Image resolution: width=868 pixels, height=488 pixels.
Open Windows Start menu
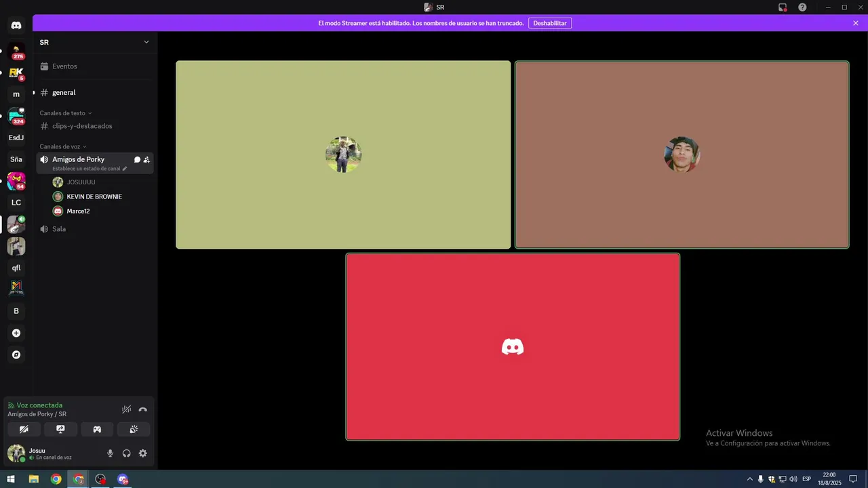pos(11,479)
